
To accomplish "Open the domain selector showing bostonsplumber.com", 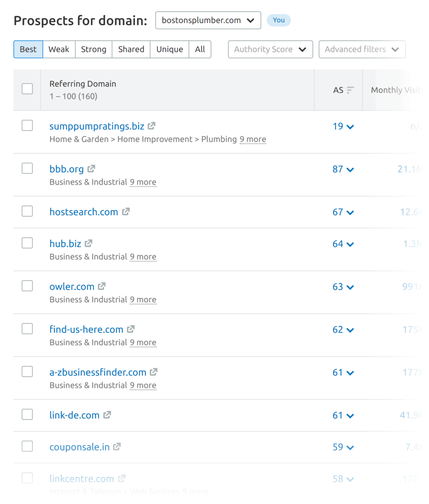I will pos(208,20).
